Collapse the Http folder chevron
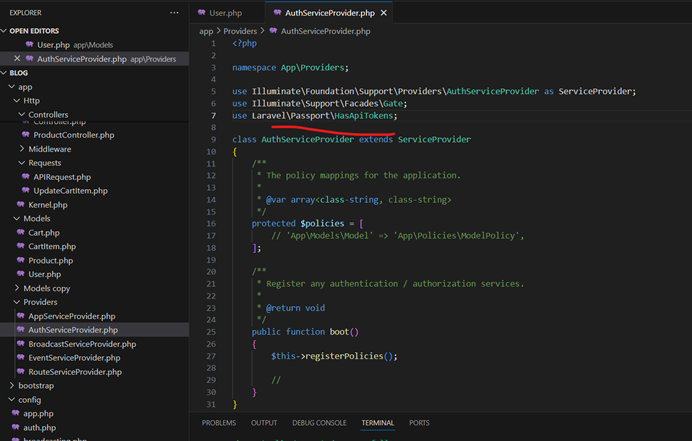The image size is (692, 441). (x=17, y=101)
